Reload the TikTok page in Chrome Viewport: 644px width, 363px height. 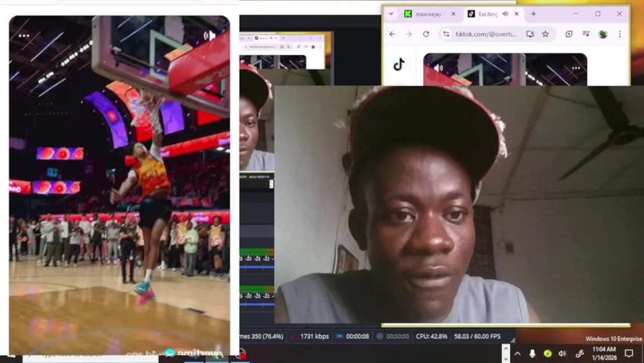tap(426, 34)
